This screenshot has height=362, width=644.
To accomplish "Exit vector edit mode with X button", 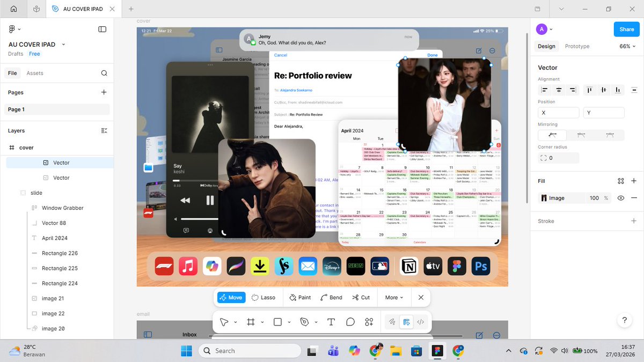I will click(421, 297).
